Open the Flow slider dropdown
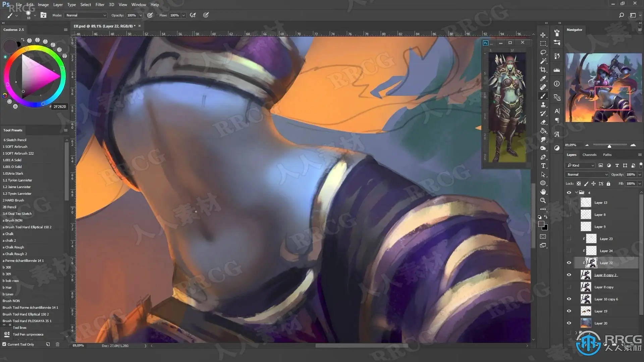The image size is (644, 362). [183, 15]
